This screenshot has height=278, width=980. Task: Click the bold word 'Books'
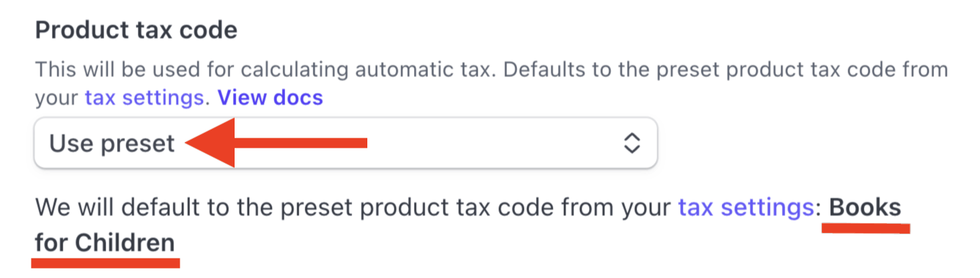coord(865,207)
